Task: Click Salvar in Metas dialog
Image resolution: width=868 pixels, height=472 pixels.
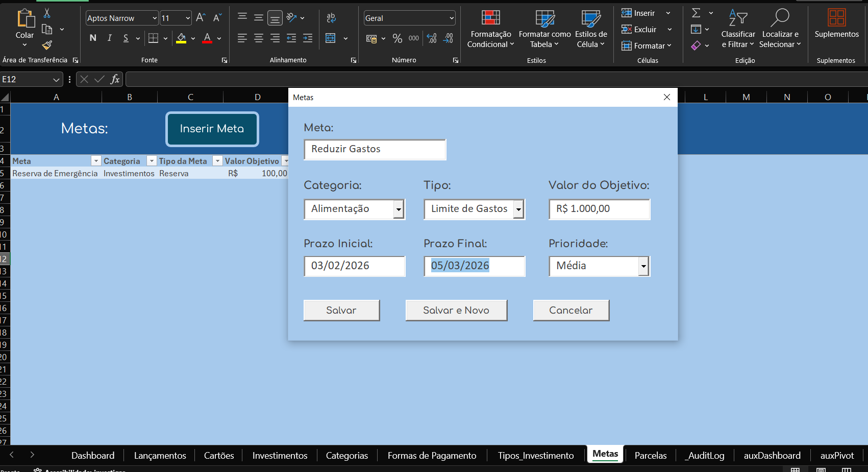Action: pyautogui.click(x=341, y=310)
